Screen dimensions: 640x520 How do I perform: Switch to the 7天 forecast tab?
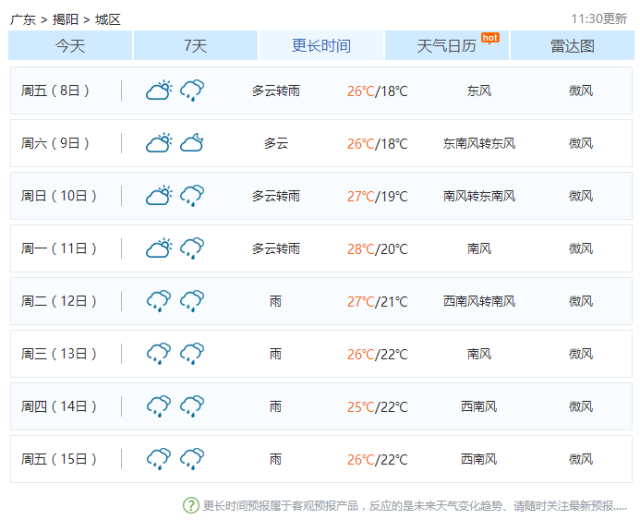point(196,45)
